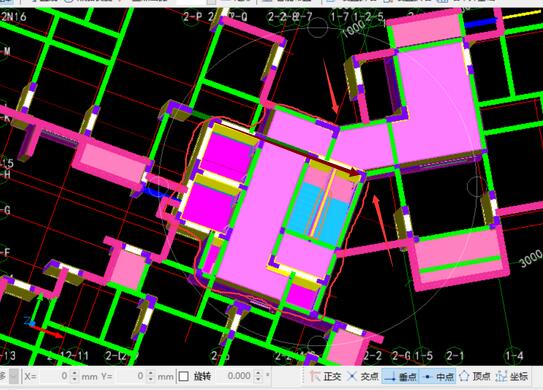Enable the 顶点 vertex snap
This screenshot has width=543, height=390.
(475, 376)
